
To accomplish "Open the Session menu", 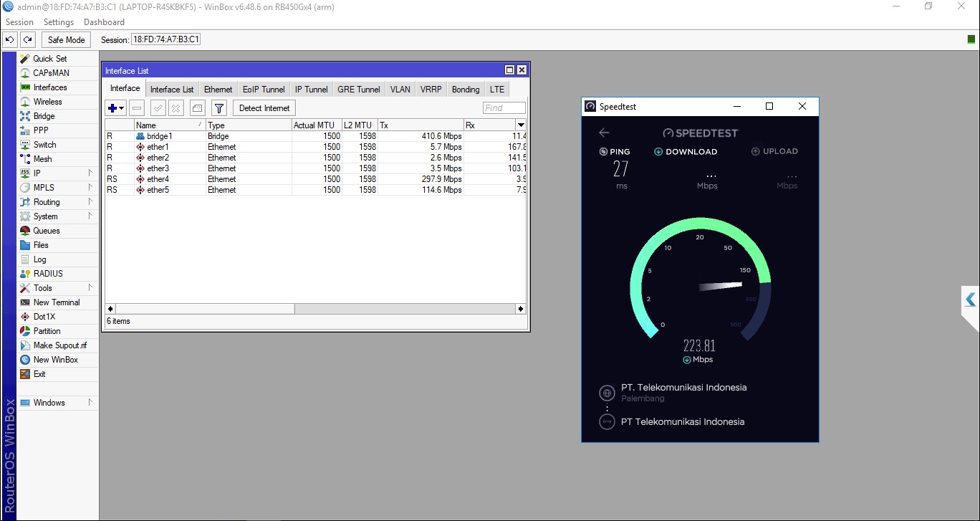I will pos(19,22).
